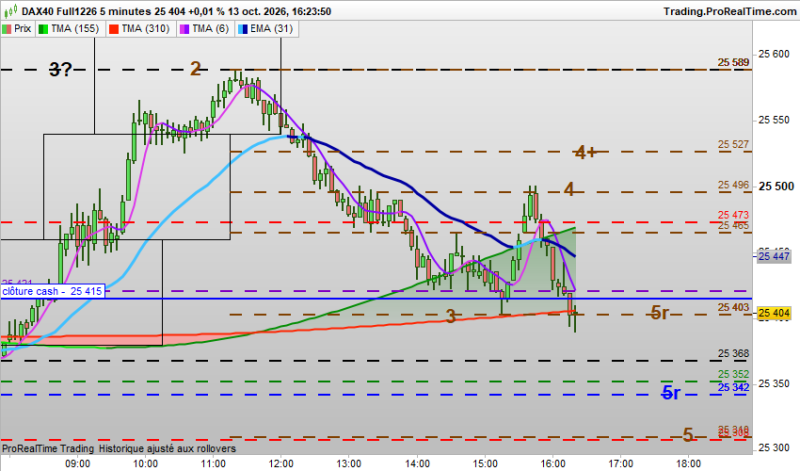Select the 25 403 level label
The width and height of the screenshot is (800, 471).
733,307
